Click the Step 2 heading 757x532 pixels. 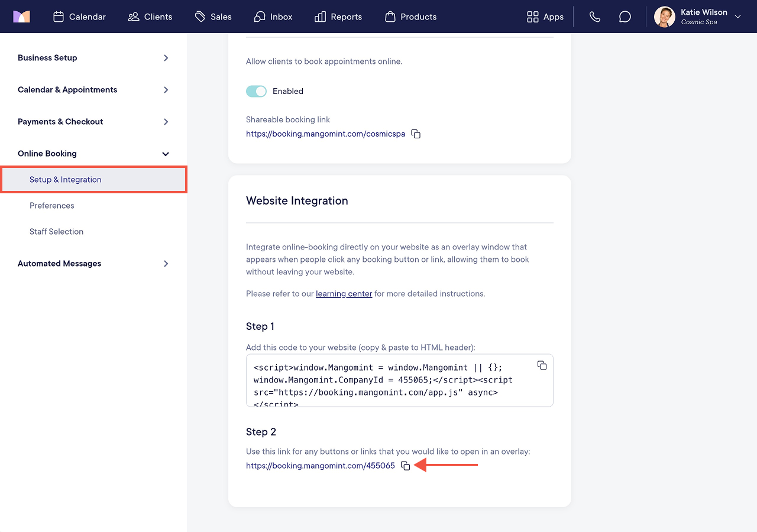point(261,432)
